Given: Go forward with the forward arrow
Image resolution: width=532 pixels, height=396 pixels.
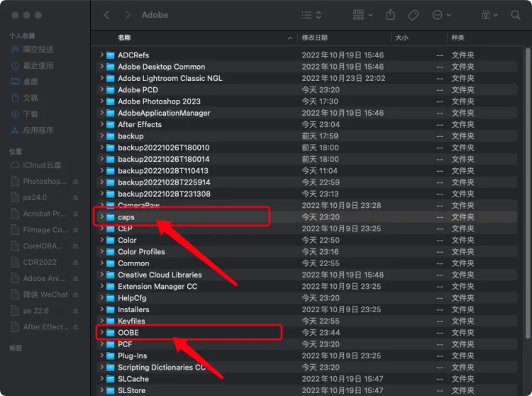Looking at the screenshot, I should point(127,15).
